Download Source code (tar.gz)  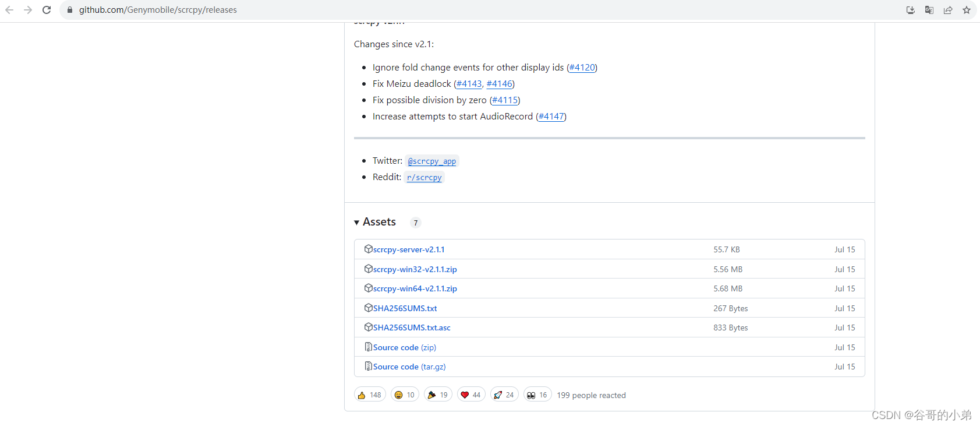409,367
